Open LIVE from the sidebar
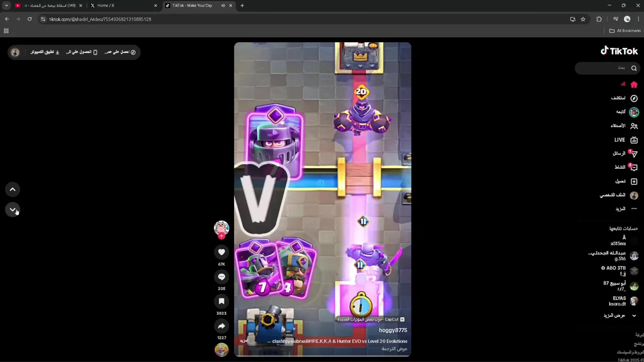 click(x=626, y=140)
